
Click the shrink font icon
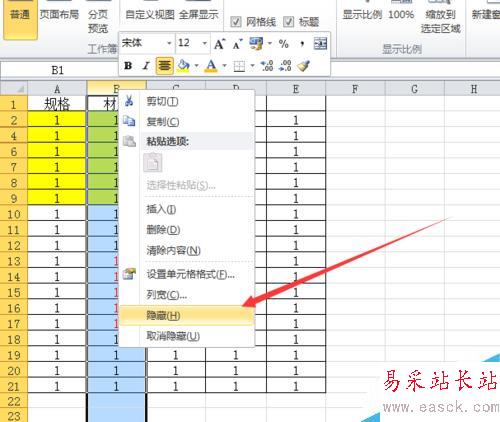[x=237, y=44]
